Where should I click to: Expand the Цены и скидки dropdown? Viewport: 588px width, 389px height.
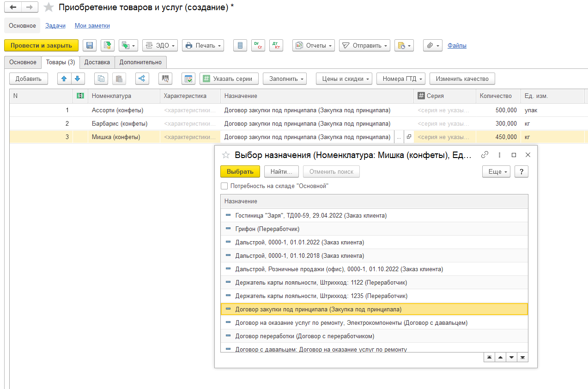click(x=344, y=79)
